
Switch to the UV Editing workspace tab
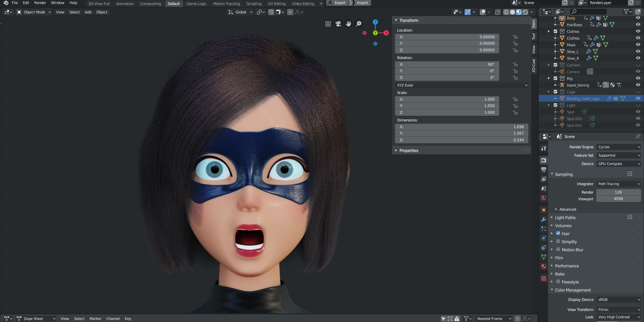(277, 4)
